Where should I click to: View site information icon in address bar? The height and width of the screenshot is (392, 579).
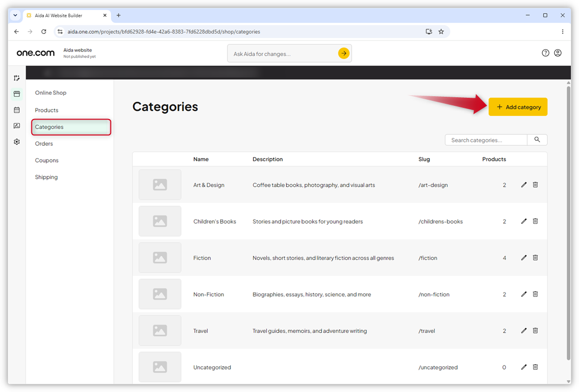60,32
